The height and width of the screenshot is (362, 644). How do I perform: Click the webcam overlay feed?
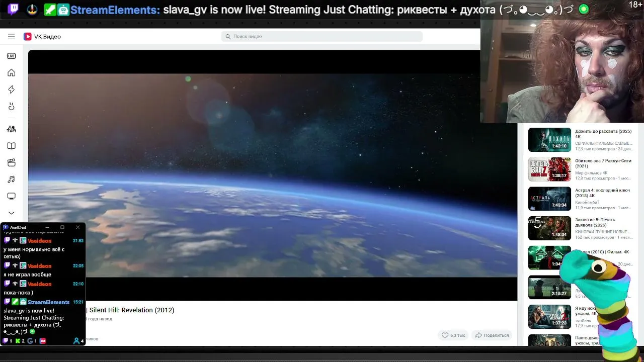tap(562, 61)
